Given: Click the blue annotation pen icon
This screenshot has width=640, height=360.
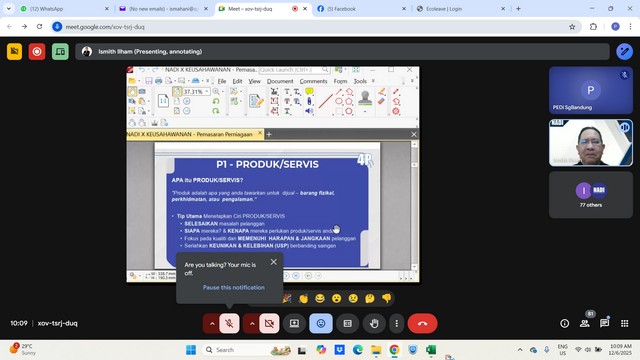Looking at the screenshot, I should click(x=624, y=52).
